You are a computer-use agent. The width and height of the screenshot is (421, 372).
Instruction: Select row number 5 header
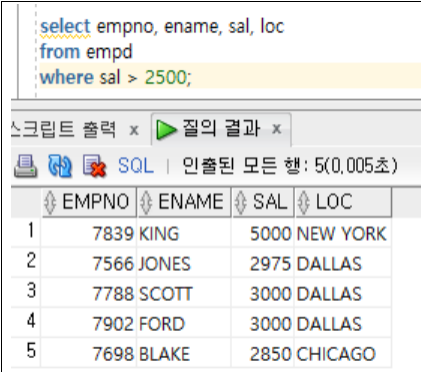pos(26,352)
